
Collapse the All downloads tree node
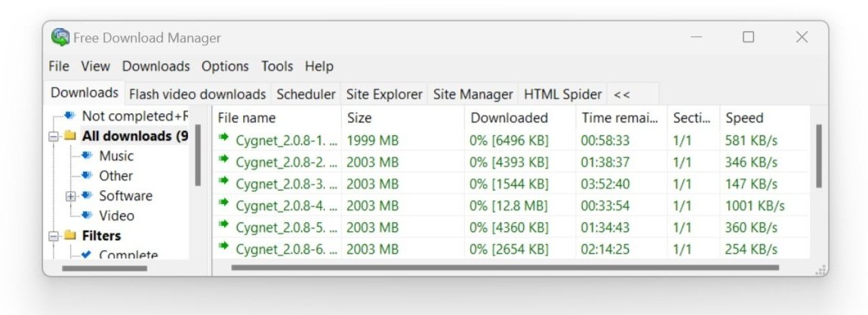coord(53,136)
